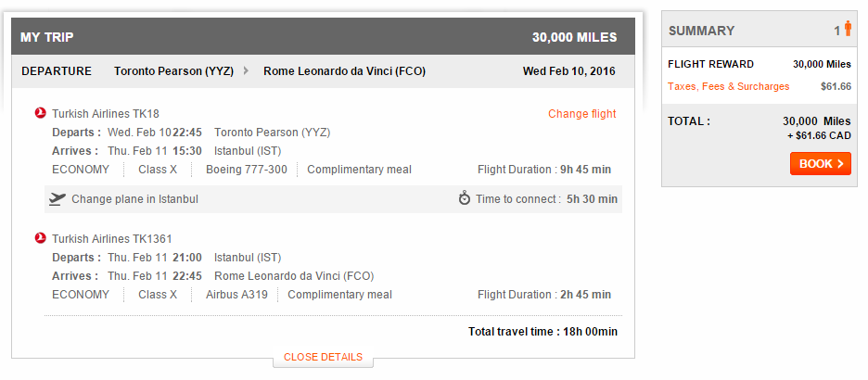Open Taxes, Fees & Surcharges details

729,86
